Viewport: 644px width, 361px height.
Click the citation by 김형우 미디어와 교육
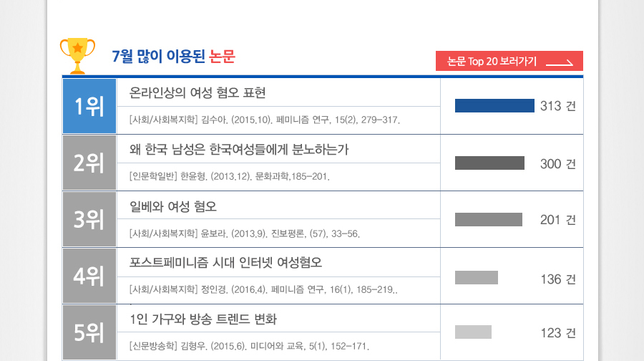pos(249,346)
